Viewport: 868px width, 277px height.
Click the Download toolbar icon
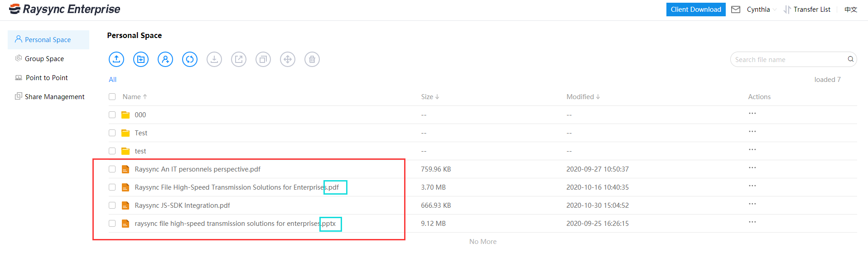pos(214,59)
